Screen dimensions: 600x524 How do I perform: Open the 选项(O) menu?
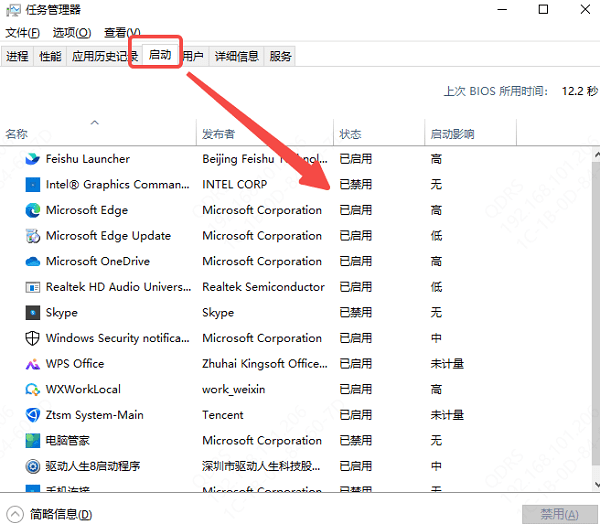pos(72,33)
